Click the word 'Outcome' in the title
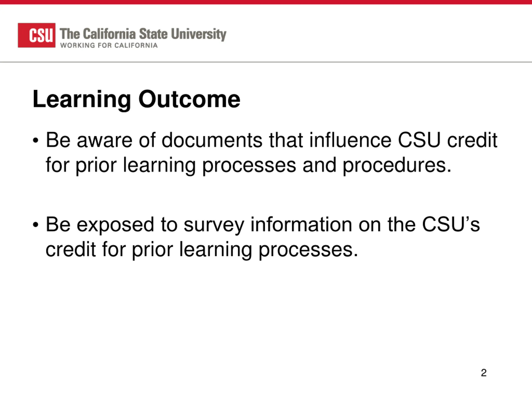 pos(190,99)
